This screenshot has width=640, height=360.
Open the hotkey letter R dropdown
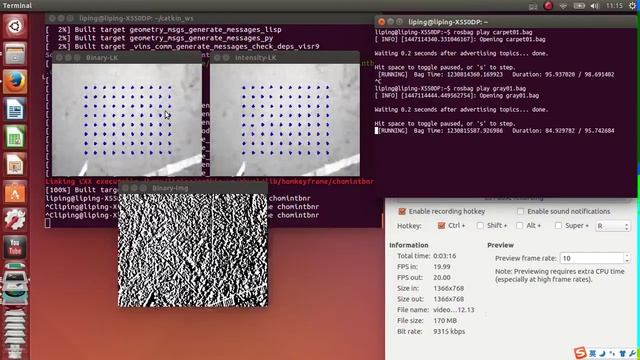coord(612,226)
